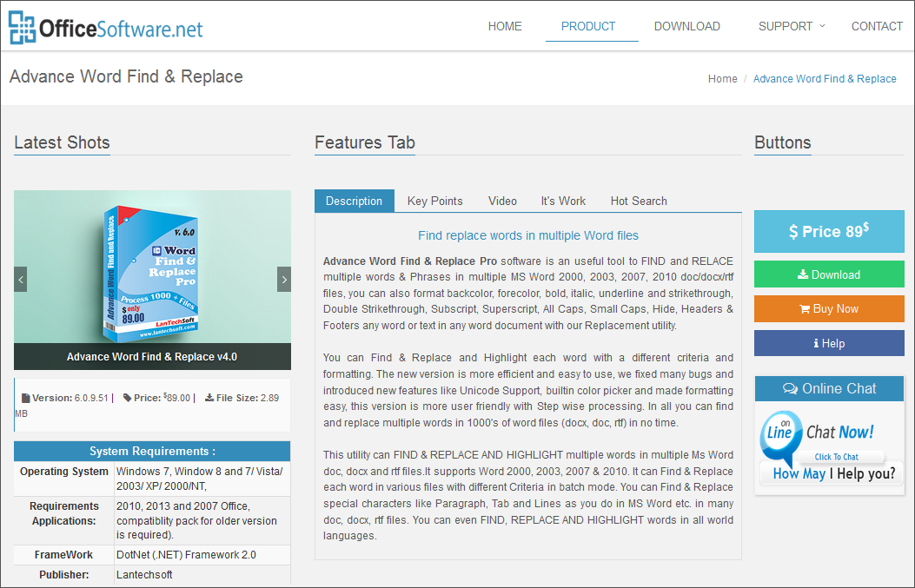The width and height of the screenshot is (915, 588).
Task: Click the Advance Word Find & Replace breadcrumb
Action: (825, 79)
